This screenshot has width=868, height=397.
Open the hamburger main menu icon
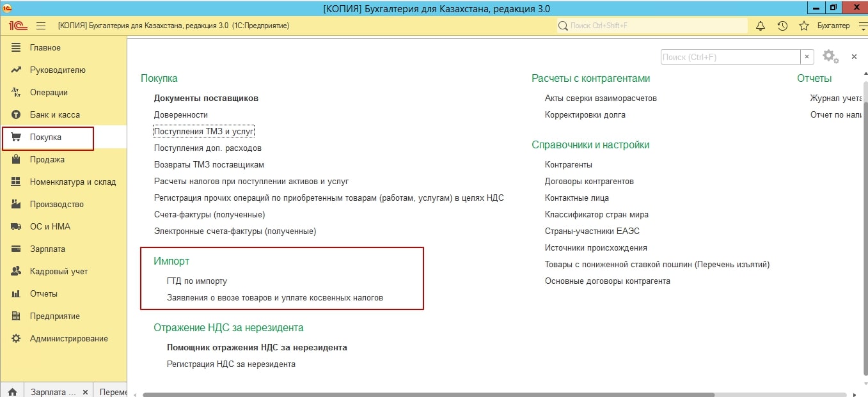pyautogui.click(x=41, y=26)
